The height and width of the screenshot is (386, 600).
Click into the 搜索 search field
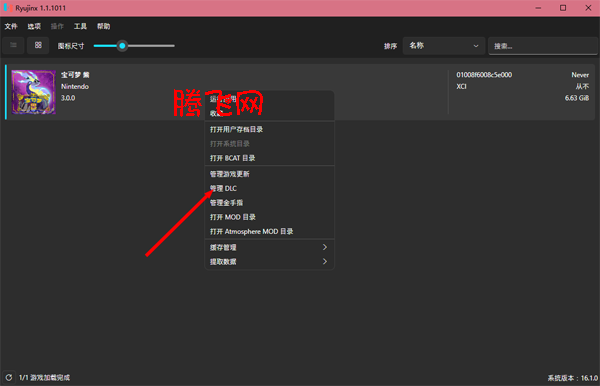543,46
